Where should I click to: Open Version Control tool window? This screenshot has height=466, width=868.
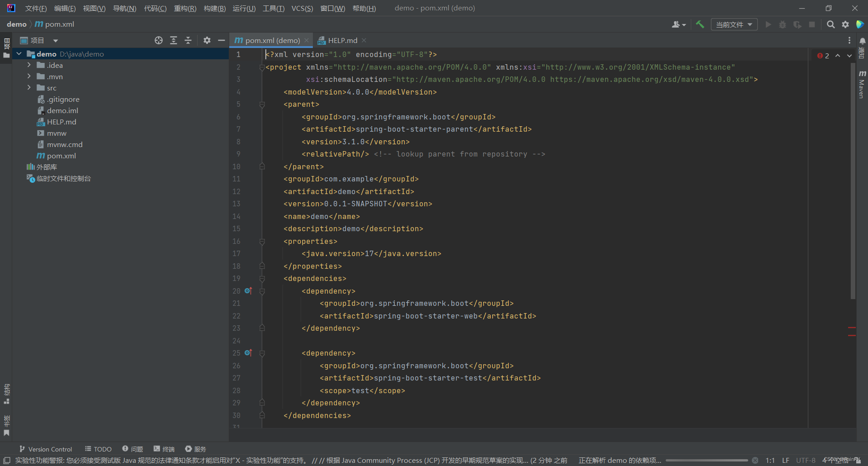[x=46, y=449]
